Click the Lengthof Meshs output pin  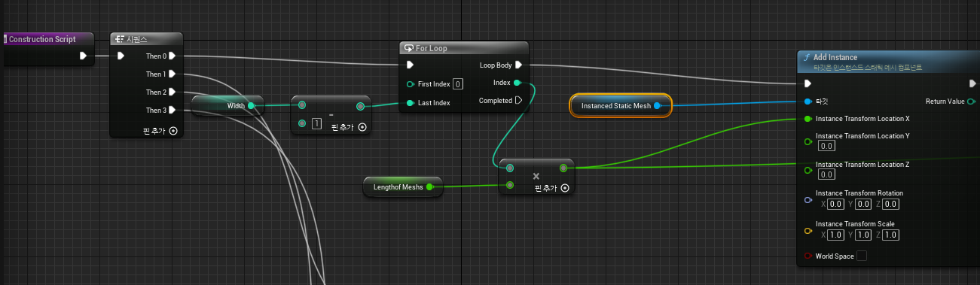pos(429,186)
